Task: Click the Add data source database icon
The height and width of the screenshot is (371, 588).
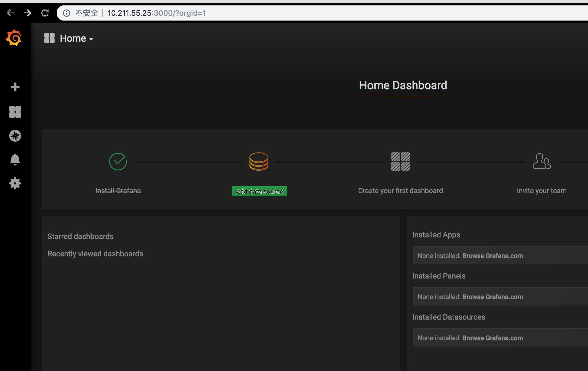Action: [259, 161]
